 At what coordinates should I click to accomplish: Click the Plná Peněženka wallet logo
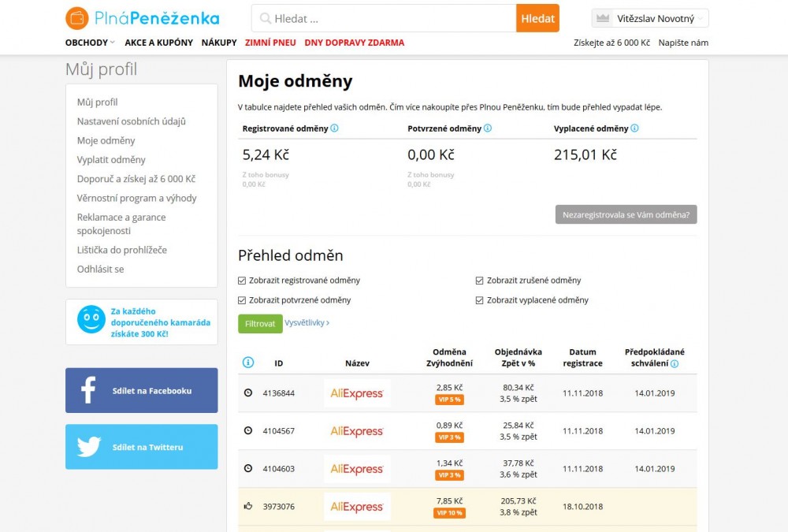click(77, 18)
